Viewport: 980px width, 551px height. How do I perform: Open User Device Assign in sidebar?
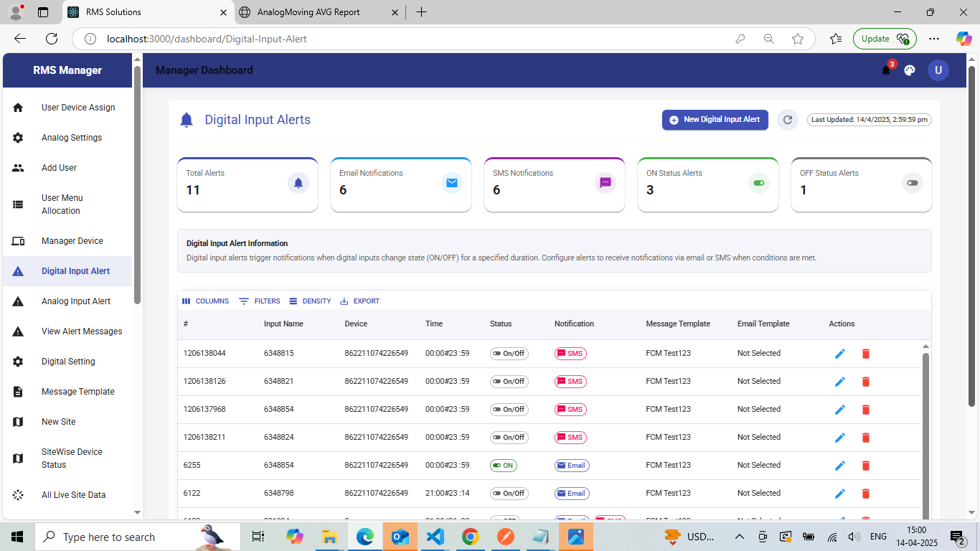pyautogui.click(x=67, y=108)
